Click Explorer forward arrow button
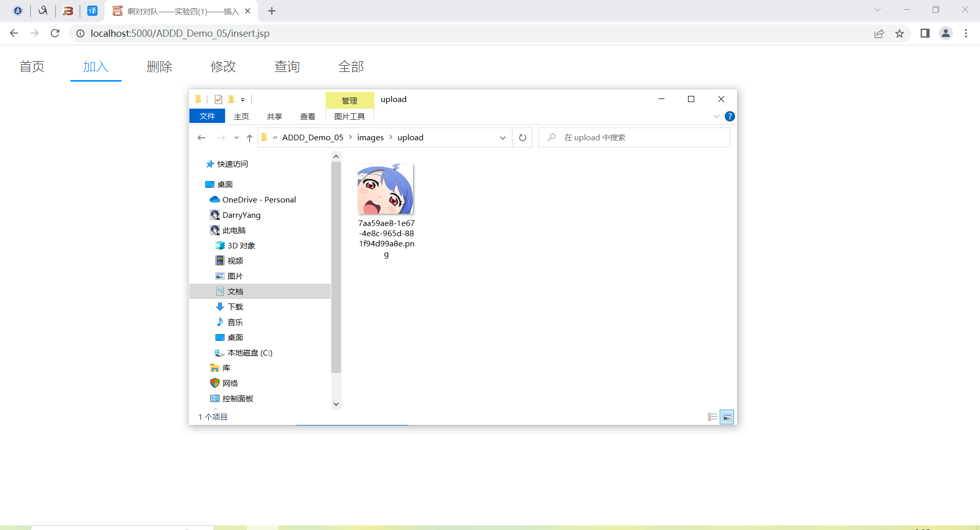980x530 pixels. click(221, 138)
